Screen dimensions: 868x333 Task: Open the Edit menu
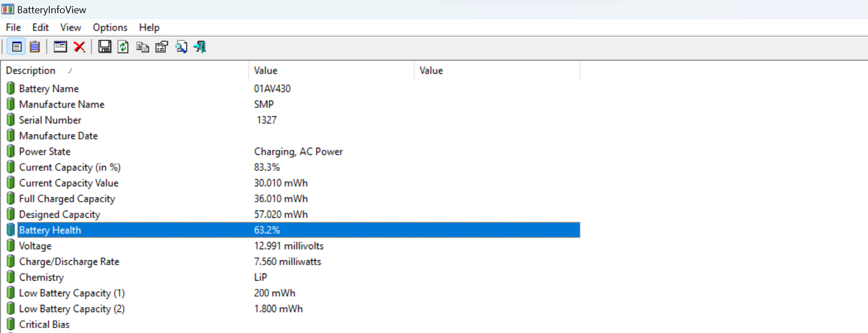(40, 27)
